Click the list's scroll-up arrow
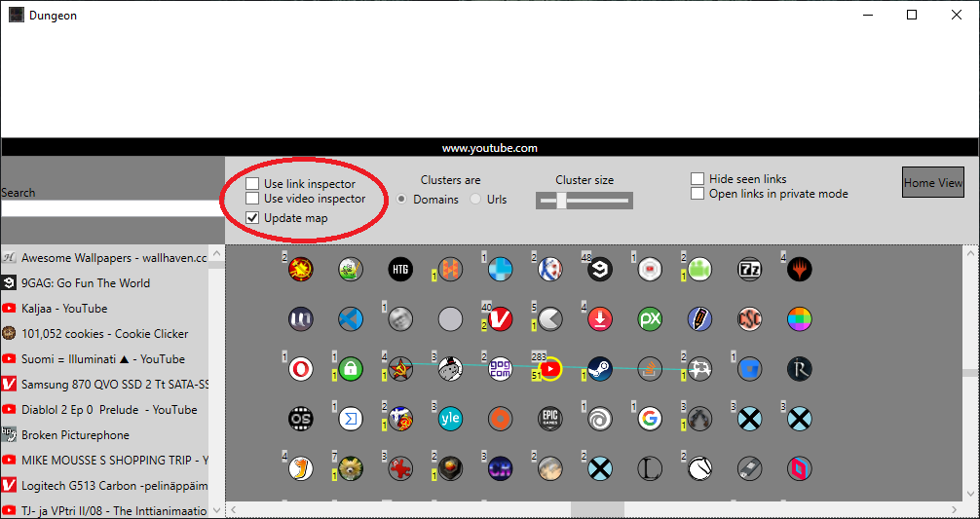 (217, 253)
